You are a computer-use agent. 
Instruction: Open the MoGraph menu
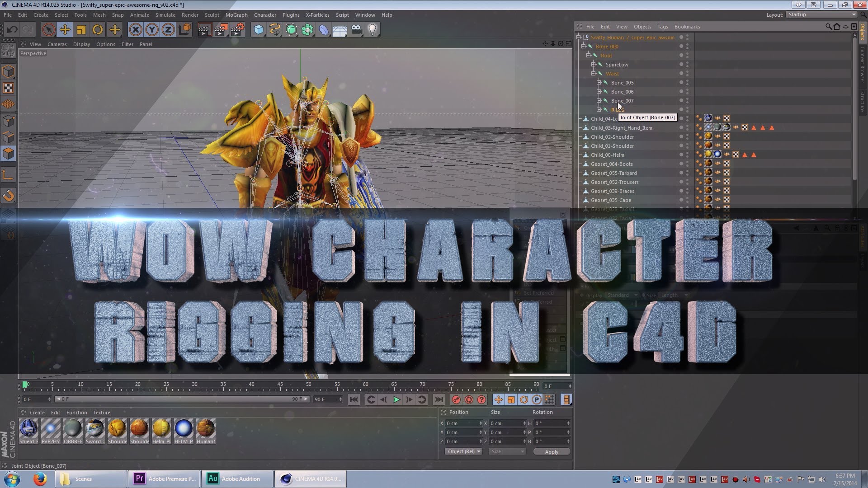tap(236, 15)
